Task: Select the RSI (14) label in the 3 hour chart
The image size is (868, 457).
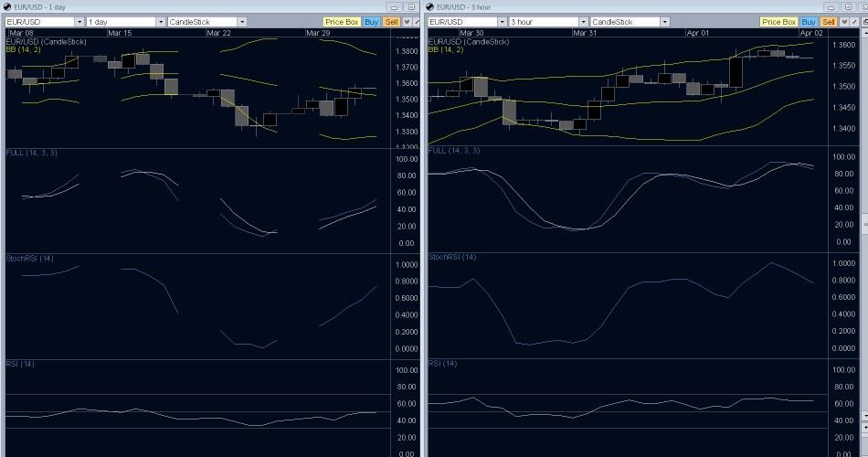Action: click(442, 364)
